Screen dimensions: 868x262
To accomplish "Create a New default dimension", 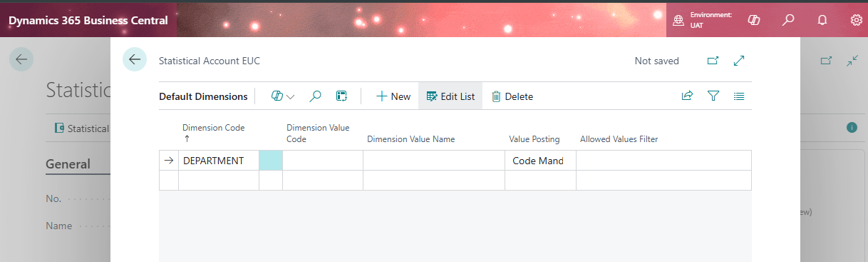I will pyautogui.click(x=393, y=96).
